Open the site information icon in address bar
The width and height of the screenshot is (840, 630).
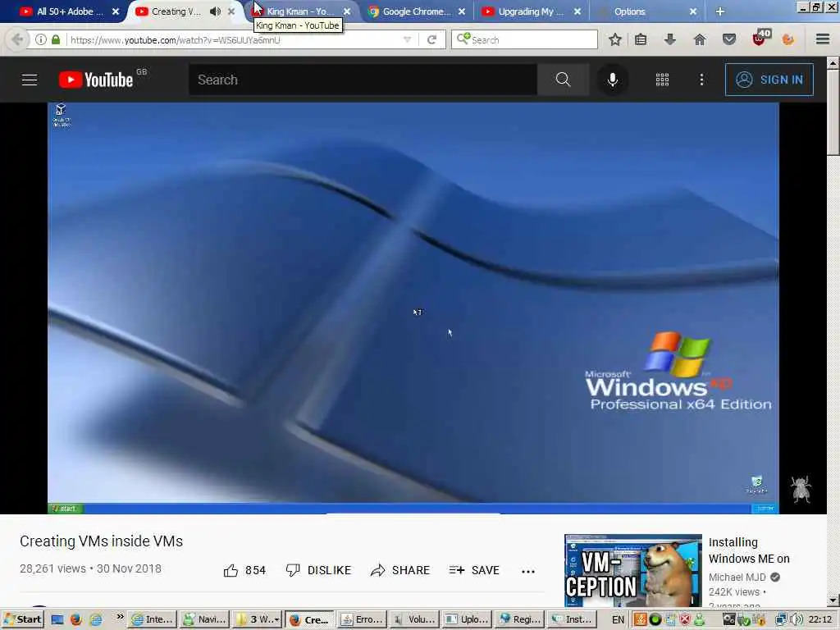tap(41, 39)
